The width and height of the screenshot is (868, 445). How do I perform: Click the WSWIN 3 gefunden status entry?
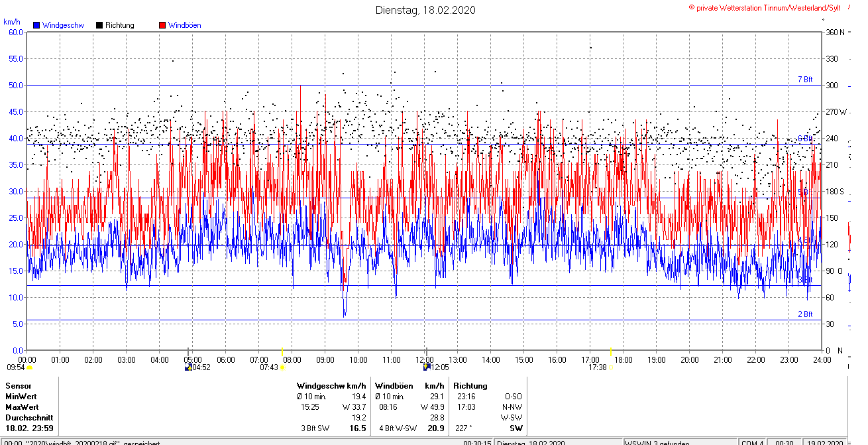pos(657,443)
